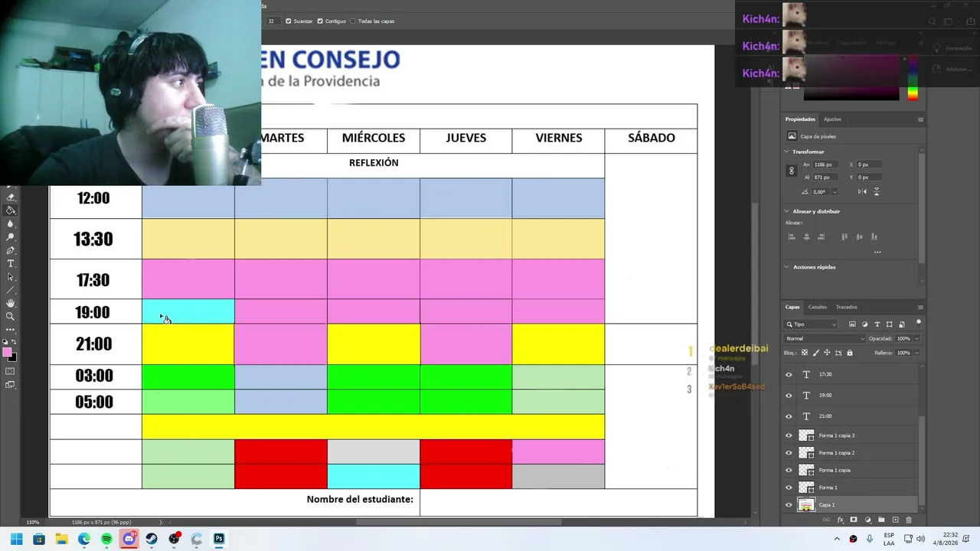Select the Eraser tool

tap(11, 197)
